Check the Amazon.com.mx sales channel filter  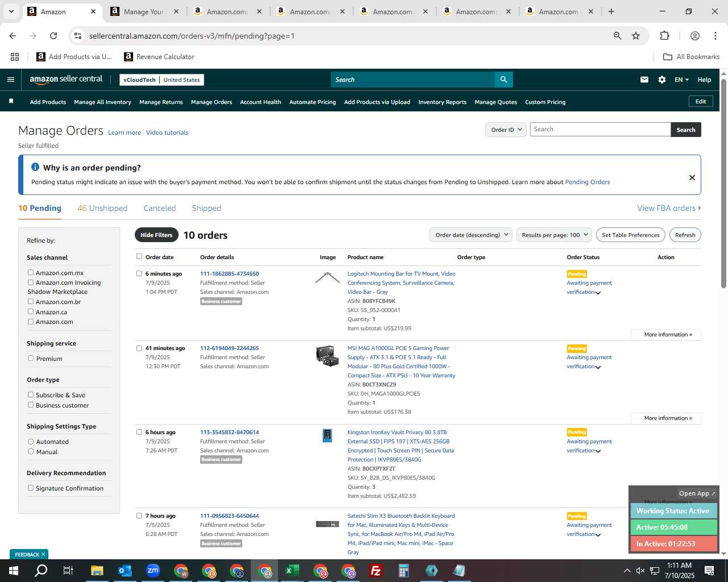click(31, 273)
